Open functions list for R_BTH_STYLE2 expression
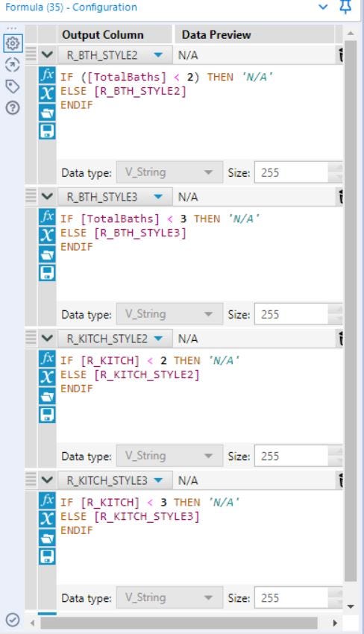 pyautogui.click(x=47, y=75)
